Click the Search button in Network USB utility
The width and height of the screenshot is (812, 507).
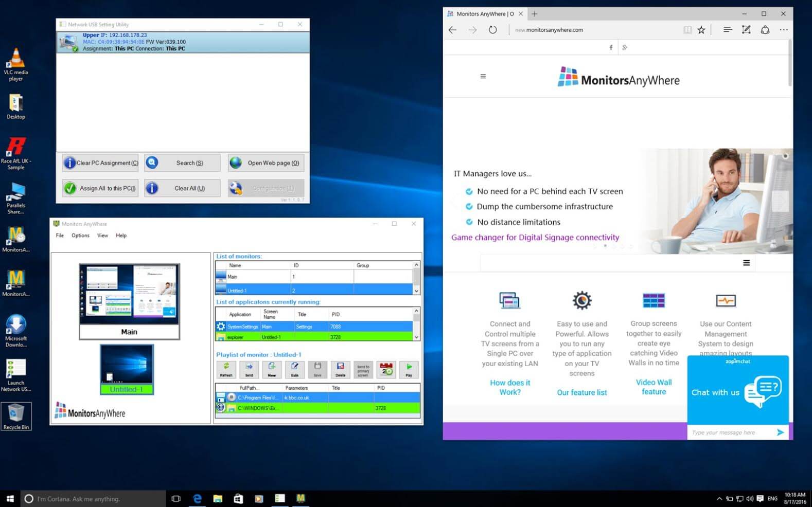tap(182, 163)
